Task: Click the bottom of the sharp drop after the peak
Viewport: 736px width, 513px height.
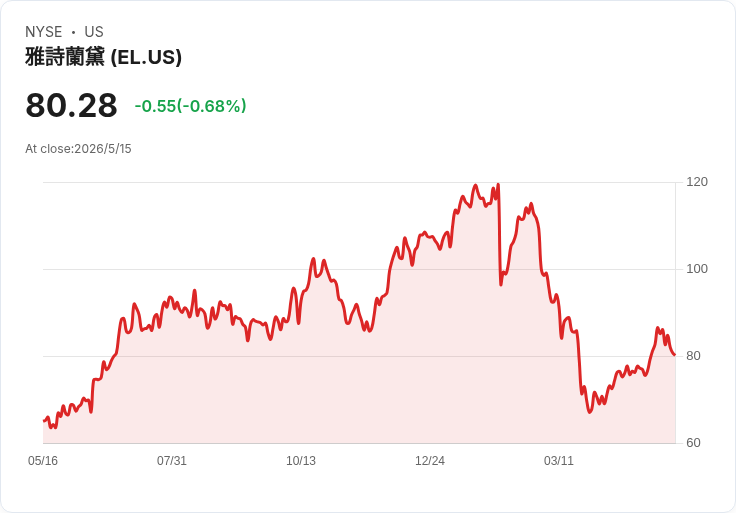Action: (501, 284)
